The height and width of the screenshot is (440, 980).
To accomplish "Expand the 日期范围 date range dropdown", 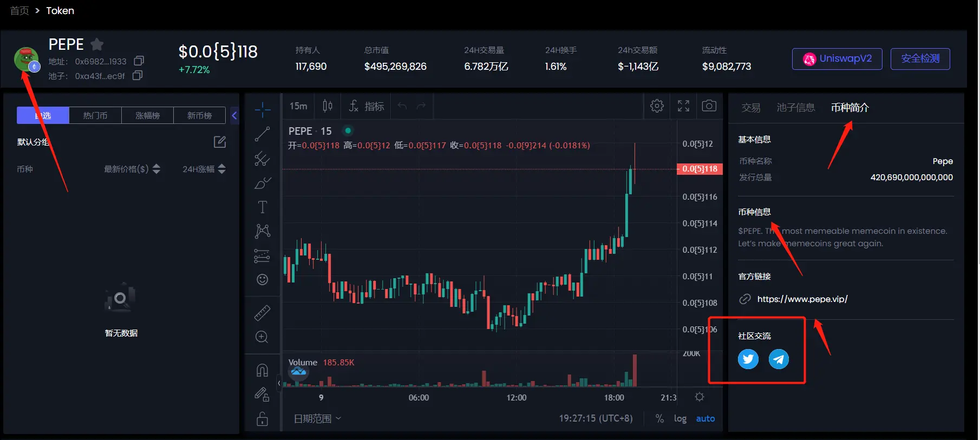I will pyautogui.click(x=317, y=418).
